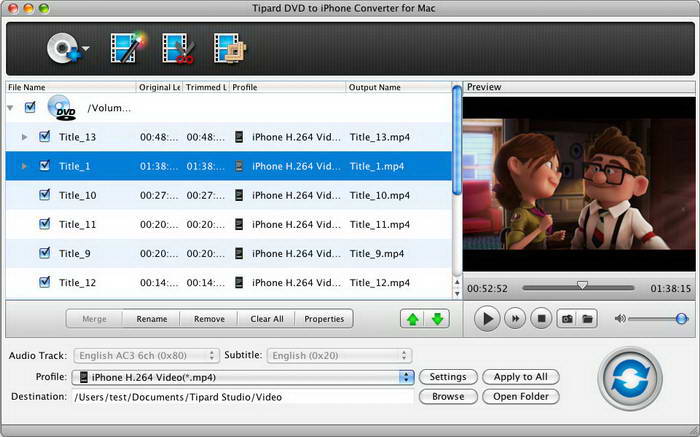Uncheck the Title_9 checkbox
Viewport: 700px width, 437px height.
[x=44, y=253]
